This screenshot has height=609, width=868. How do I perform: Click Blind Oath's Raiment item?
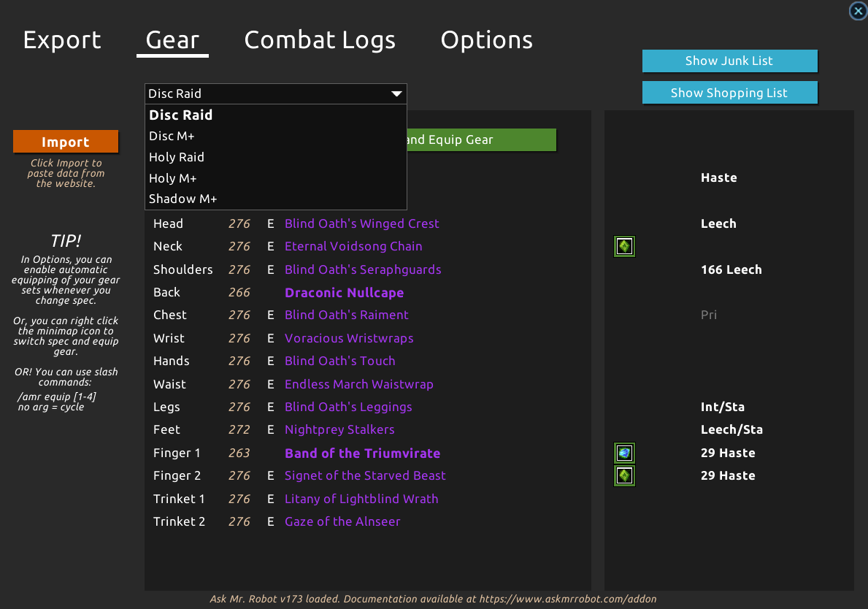click(x=347, y=315)
